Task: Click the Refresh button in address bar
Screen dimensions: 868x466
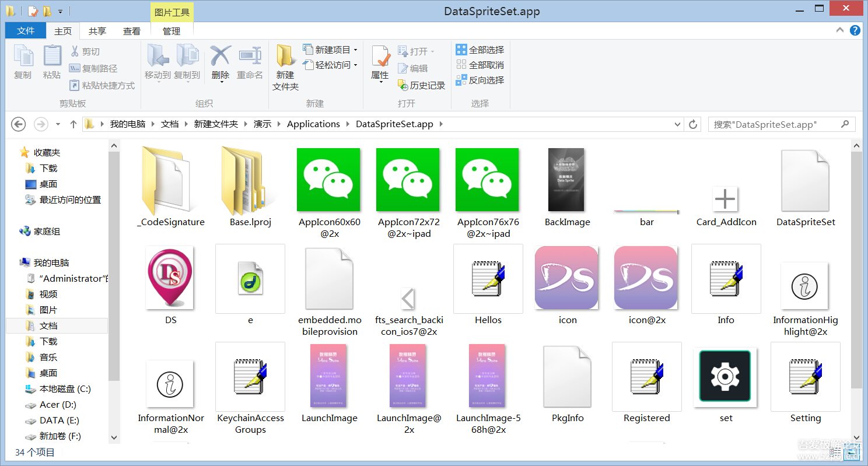Action: [x=693, y=124]
